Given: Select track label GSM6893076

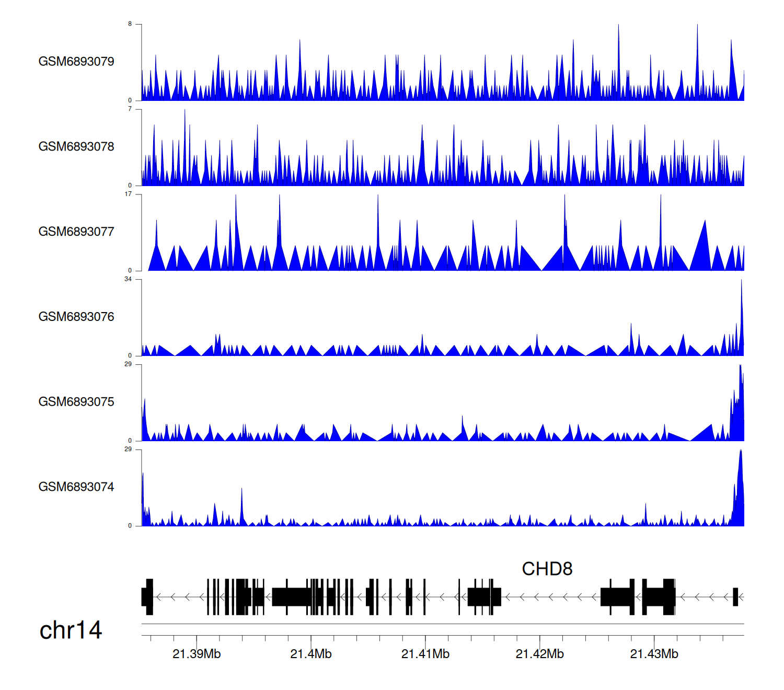Looking at the screenshot, I should pyautogui.click(x=76, y=317).
